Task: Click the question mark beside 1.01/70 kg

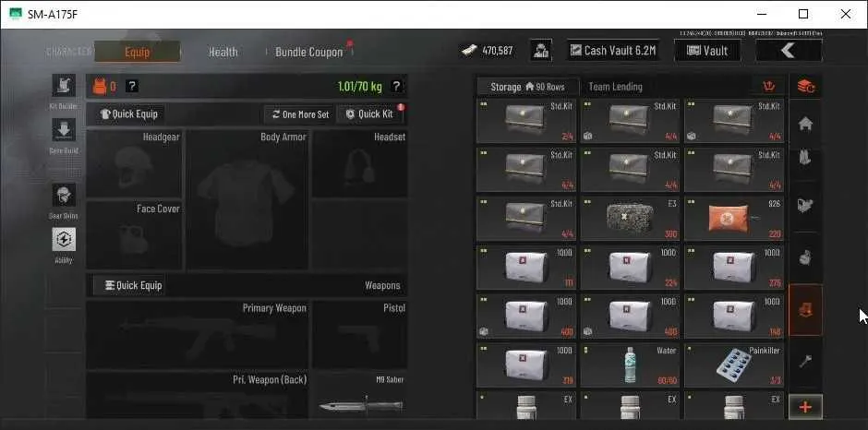Action: tap(396, 87)
